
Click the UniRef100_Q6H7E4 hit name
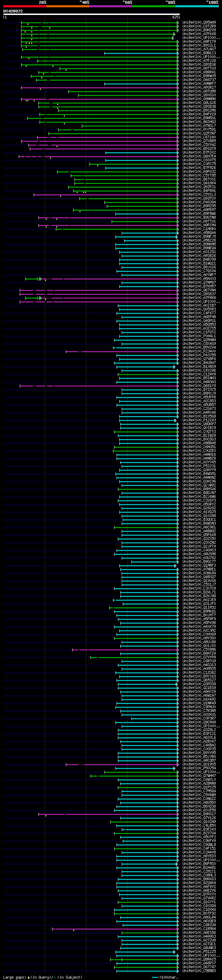click(199, 156)
